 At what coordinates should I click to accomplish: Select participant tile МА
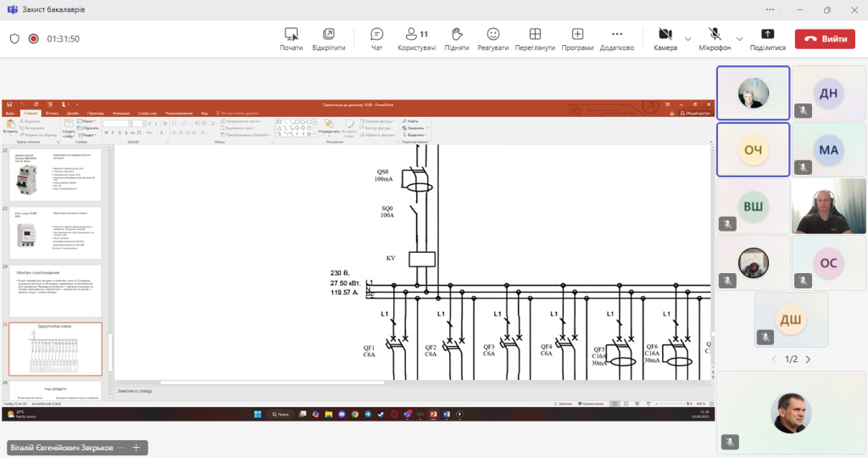[x=828, y=149]
